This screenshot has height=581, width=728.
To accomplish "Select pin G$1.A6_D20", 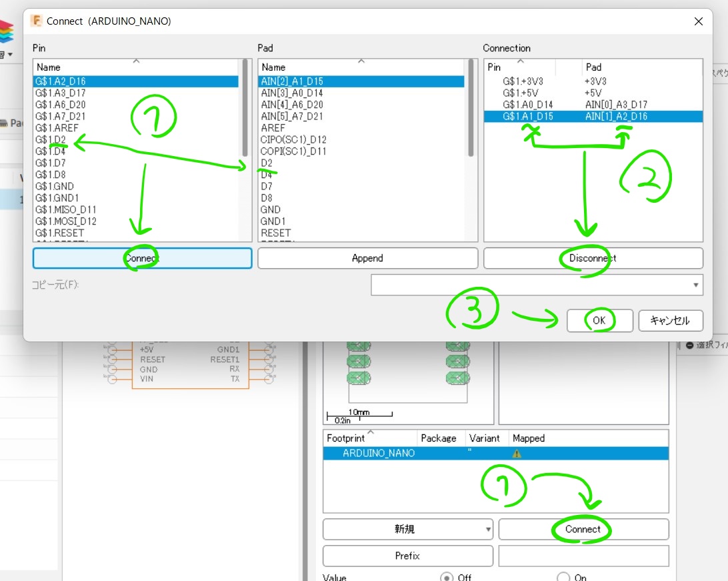I will [x=135, y=105].
